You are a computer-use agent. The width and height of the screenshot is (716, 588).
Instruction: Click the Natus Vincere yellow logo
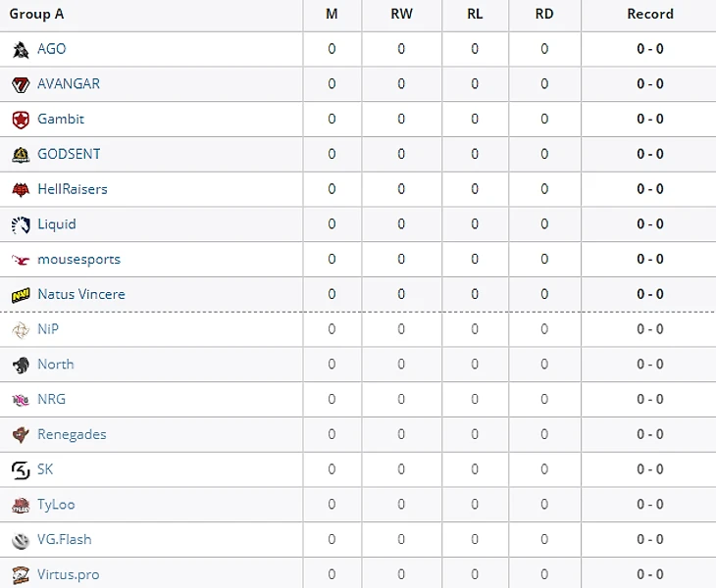click(x=21, y=295)
